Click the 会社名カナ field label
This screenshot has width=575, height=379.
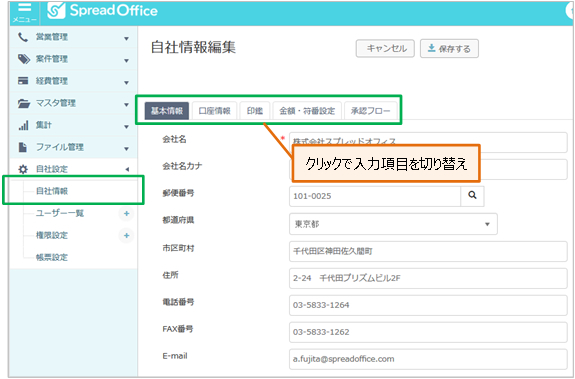(182, 166)
